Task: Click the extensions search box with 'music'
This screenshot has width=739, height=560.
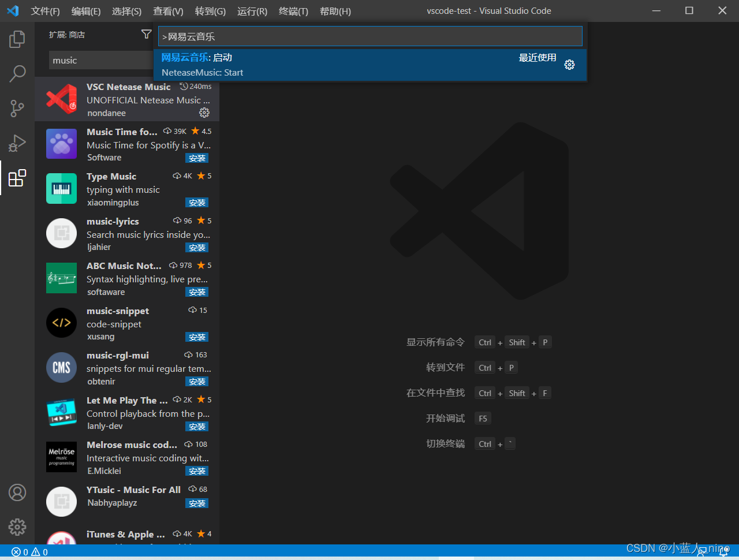Action: (102, 60)
